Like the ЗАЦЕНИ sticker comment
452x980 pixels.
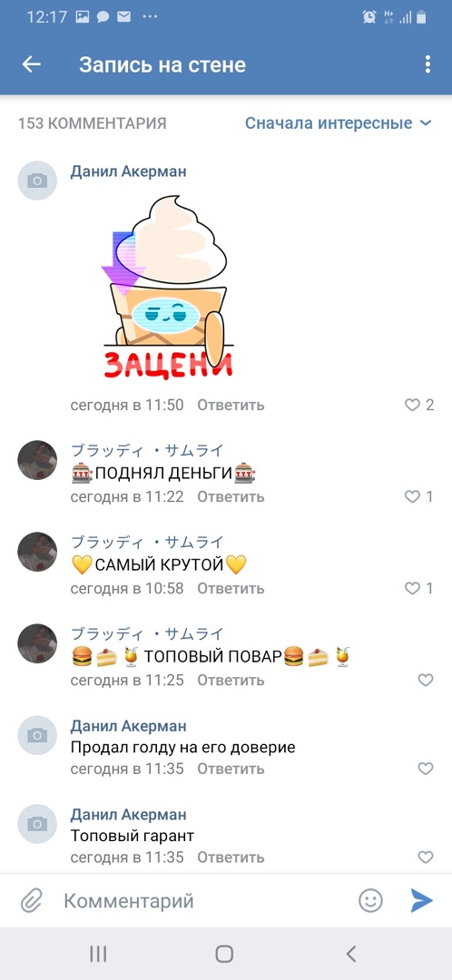coord(413,405)
